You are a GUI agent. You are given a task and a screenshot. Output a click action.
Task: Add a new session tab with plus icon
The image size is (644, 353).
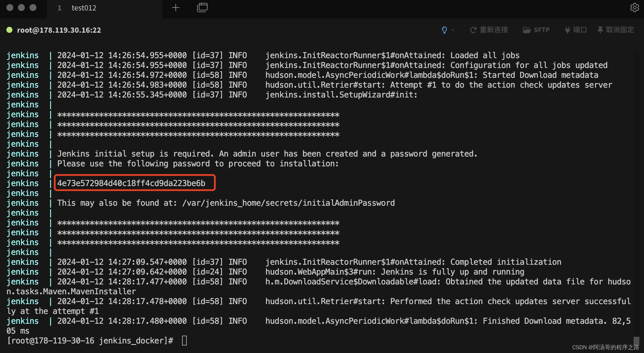176,8
